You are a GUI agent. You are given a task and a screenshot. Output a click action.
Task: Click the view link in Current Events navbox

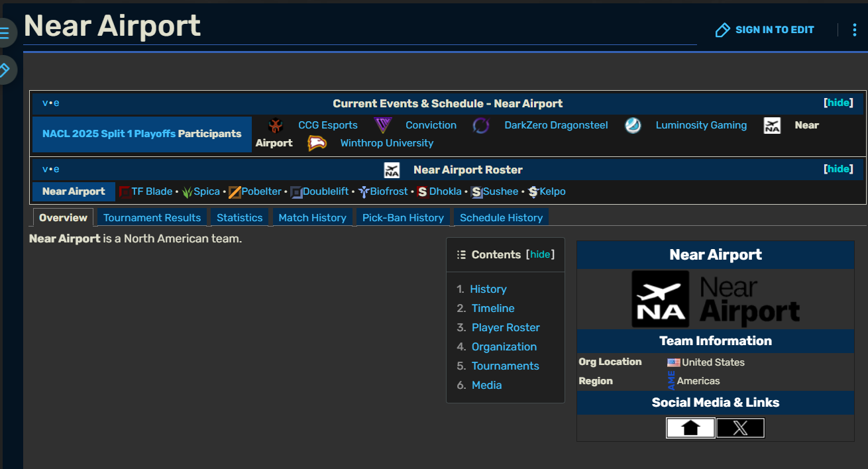point(45,103)
